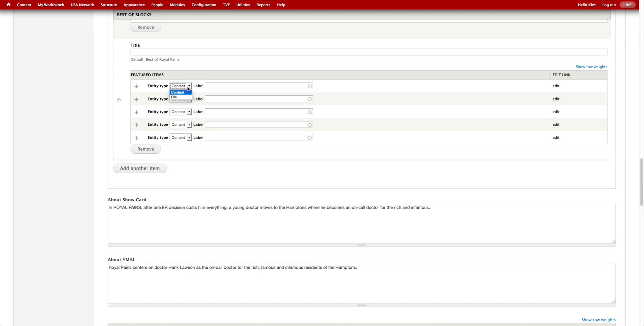
Task: Open the Structure admin menu
Action: [x=108, y=5]
